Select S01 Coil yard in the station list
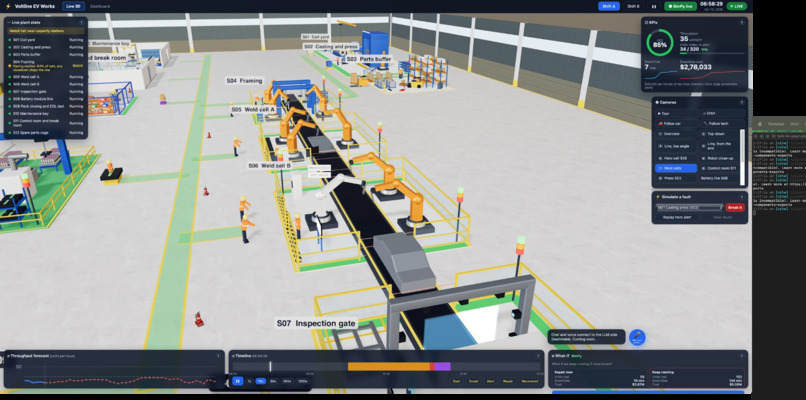The height and width of the screenshot is (400, 806). click(x=46, y=40)
